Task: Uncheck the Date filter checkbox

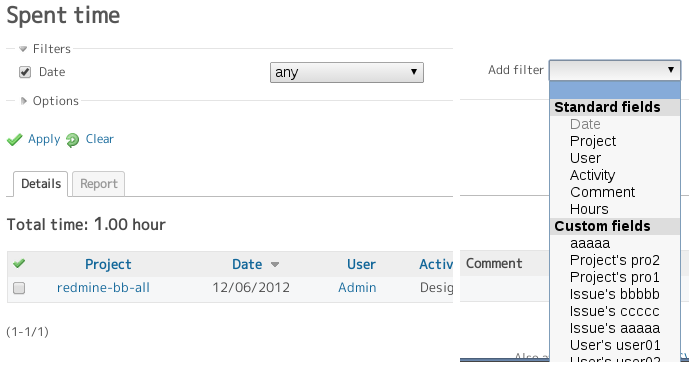Action: [x=25, y=72]
